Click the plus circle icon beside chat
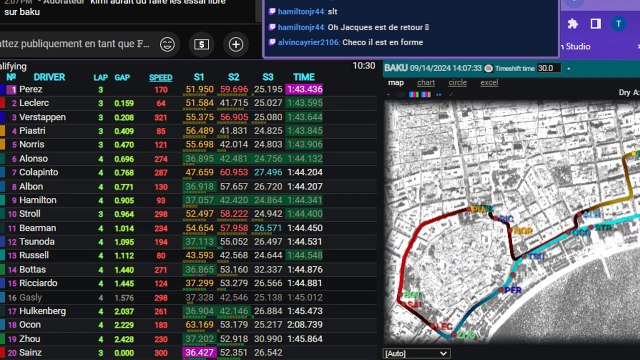 click(x=236, y=44)
